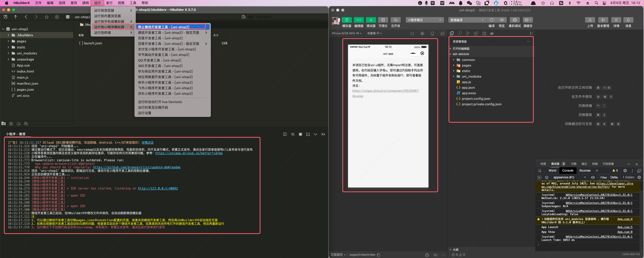The width and height of the screenshot is (644, 258).
Task: Open the 普通编译 compile mode dropdown
Action: [467, 20]
